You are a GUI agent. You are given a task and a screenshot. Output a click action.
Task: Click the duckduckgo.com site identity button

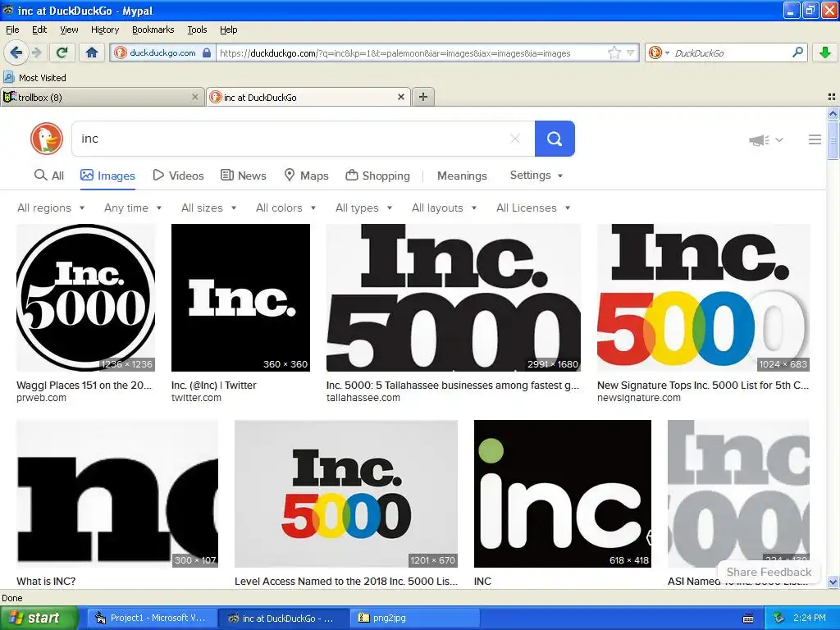pyautogui.click(x=163, y=52)
